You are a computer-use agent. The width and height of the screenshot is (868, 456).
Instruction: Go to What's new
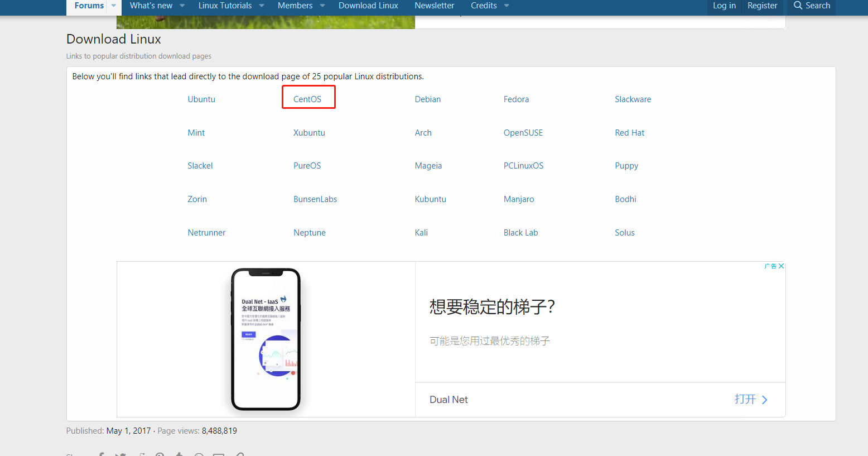click(x=151, y=6)
